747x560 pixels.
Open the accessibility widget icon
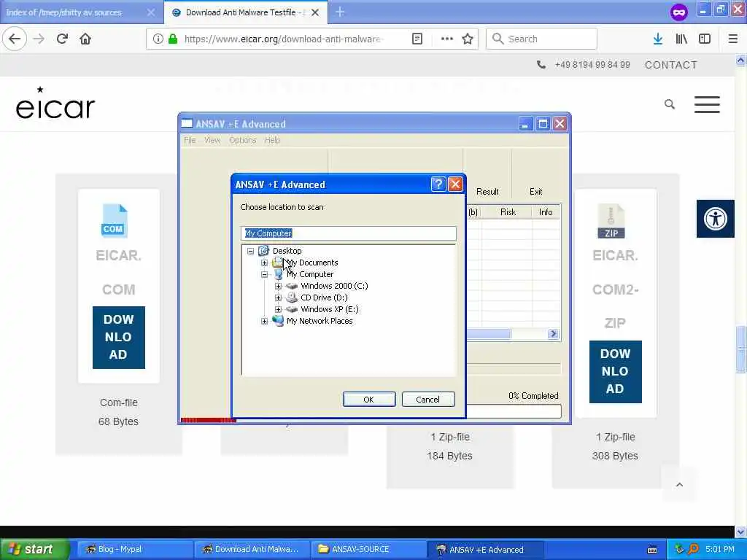pyautogui.click(x=715, y=219)
